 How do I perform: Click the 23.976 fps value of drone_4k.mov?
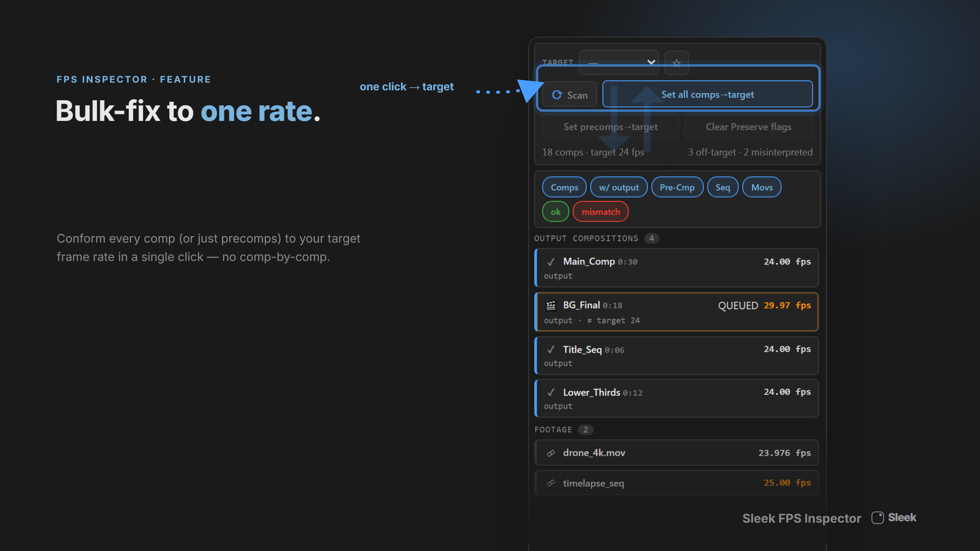tap(784, 453)
